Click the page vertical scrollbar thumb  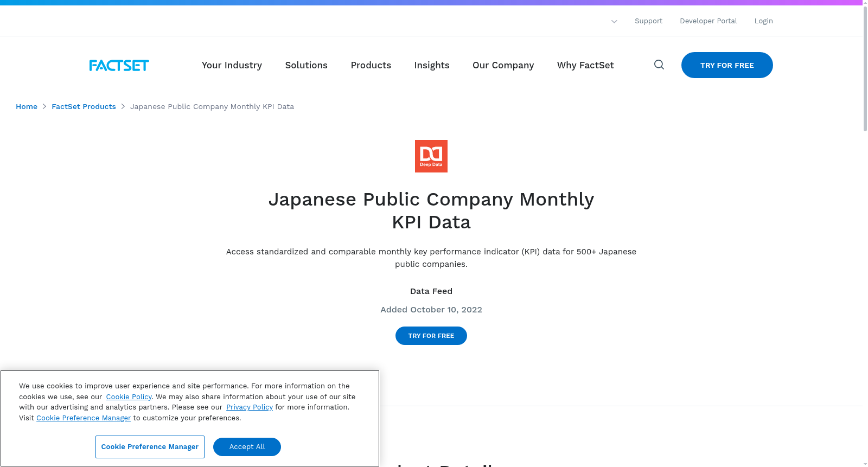[865, 68]
